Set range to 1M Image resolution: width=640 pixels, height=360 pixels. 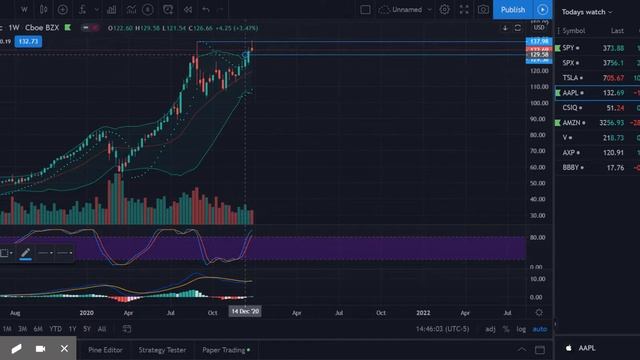7,329
